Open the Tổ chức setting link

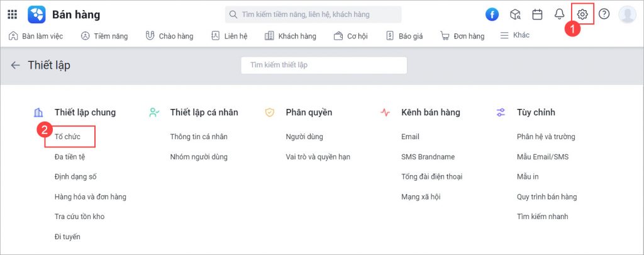tap(67, 137)
